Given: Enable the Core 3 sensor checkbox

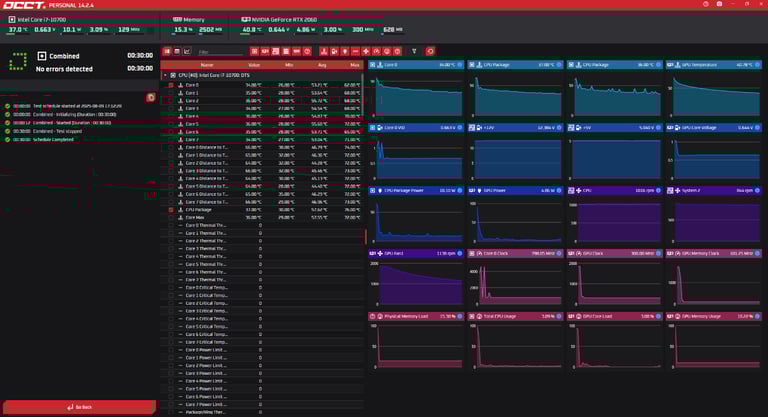Looking at the screenshot, I should [172, 109].
